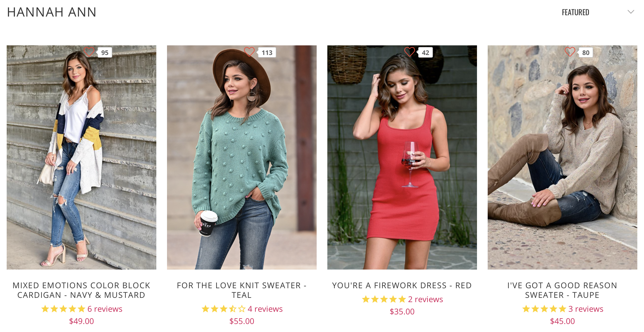Viewport: 644px width, 332px height.
Task: Favorite the Mixed Emotions cardigan with heart icon
Action: [x=89, y=52]
